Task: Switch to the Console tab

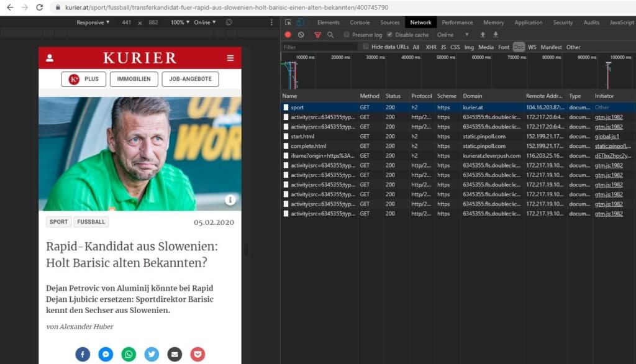Action: click(x=360, y=22)
